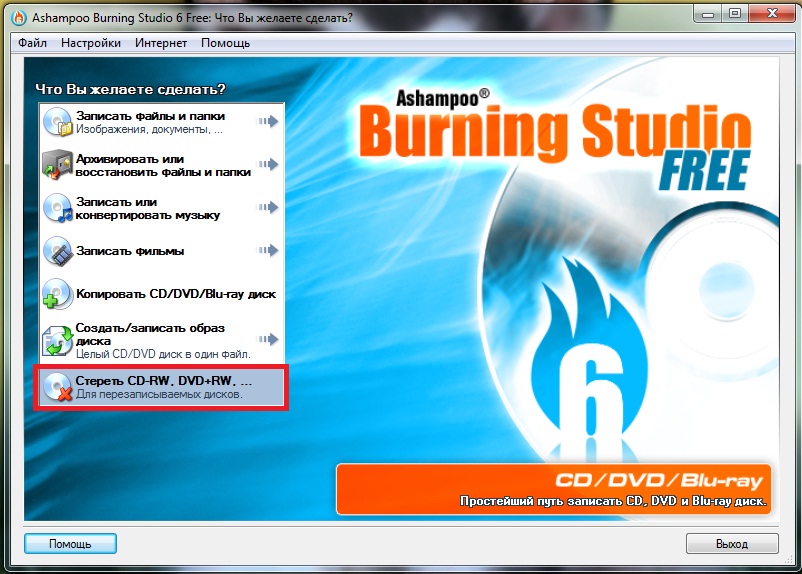
Task: Click the backup safe icon for archiving
Action: (x=57, y=165)
